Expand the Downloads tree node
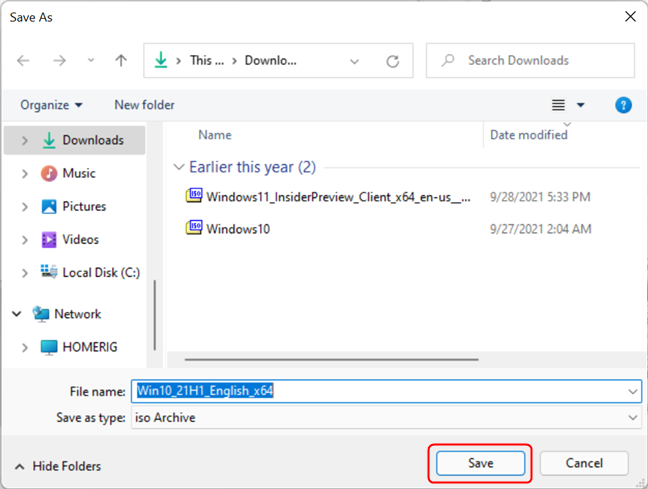This screenshot has height=489, width=648. coord(25,141)
